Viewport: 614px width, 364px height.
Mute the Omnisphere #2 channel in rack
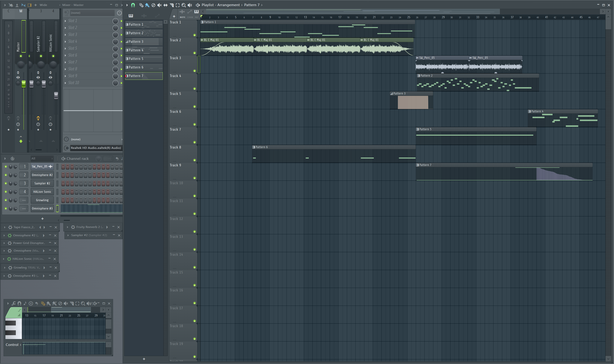coord(6,175)
